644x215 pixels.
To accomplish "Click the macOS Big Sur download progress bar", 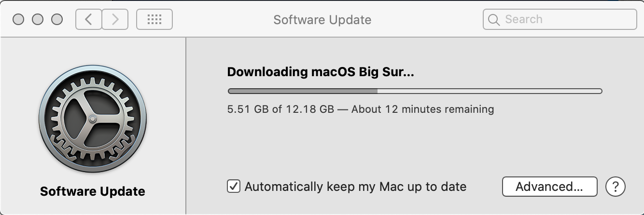I will tap(415, 91).
